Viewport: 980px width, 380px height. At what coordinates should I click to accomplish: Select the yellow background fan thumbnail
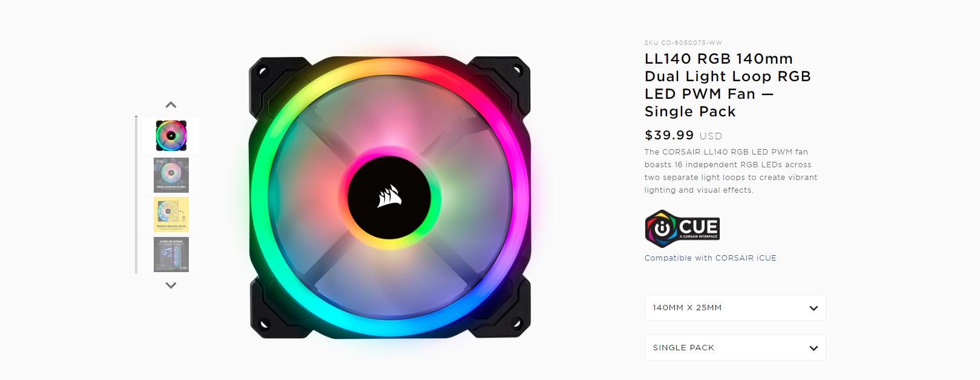pyautogui.click(x=171, y=215)
